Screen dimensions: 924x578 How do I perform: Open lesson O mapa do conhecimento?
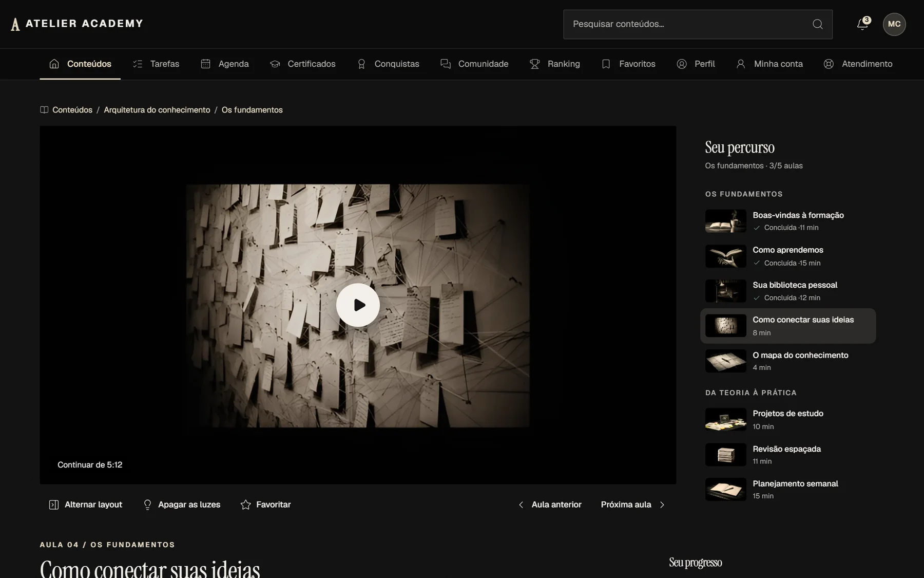[x=788, y=361]
